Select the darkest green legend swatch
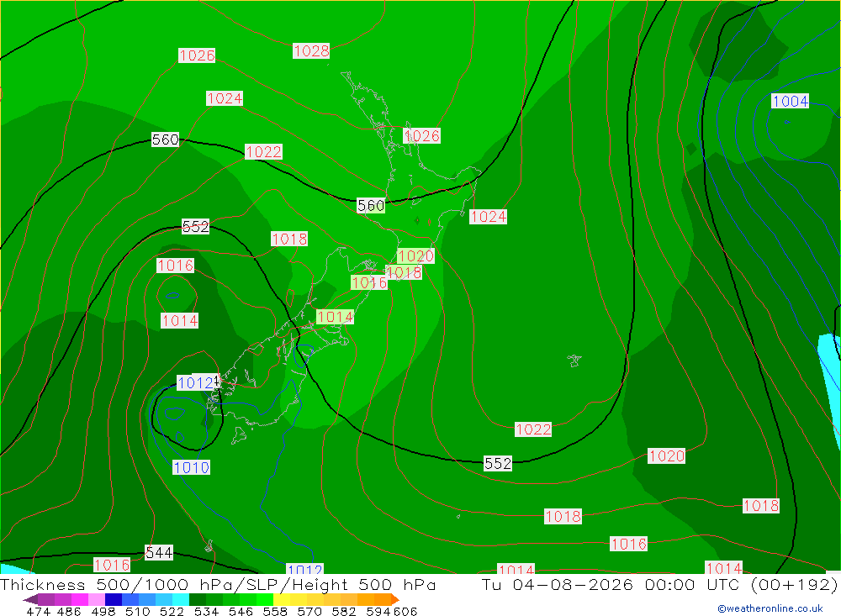 point(198,599)
